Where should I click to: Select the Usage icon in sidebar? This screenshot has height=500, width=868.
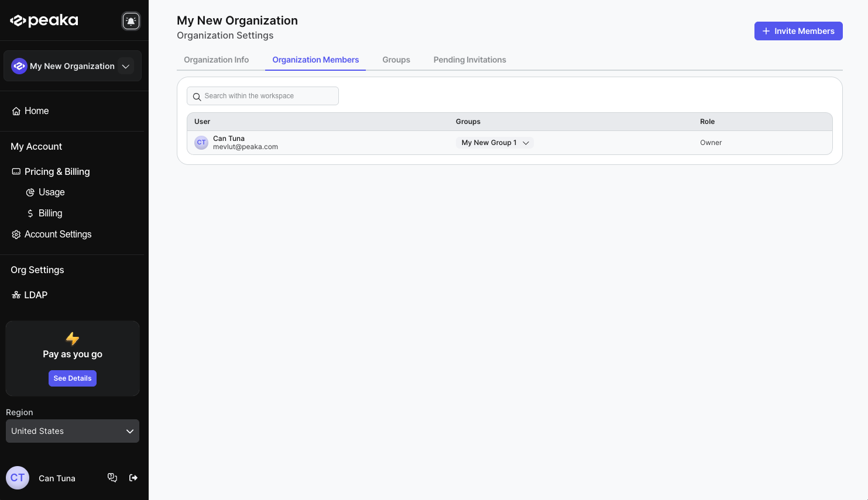(30, 192)
